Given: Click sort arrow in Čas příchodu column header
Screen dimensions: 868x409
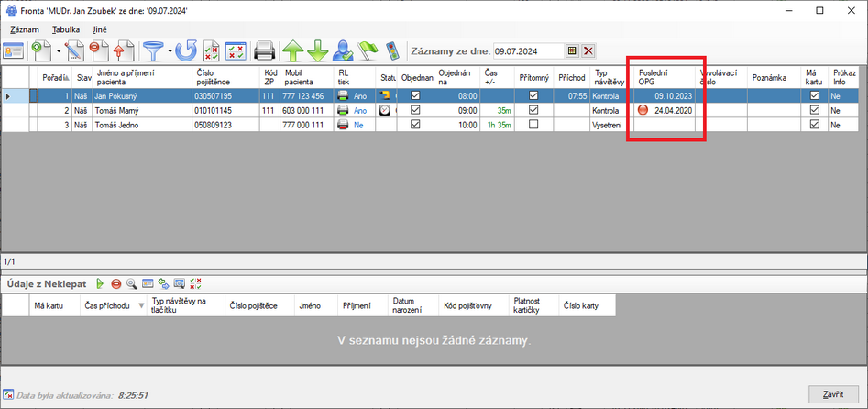Looking at the screenshot, I should coord(140,305).
